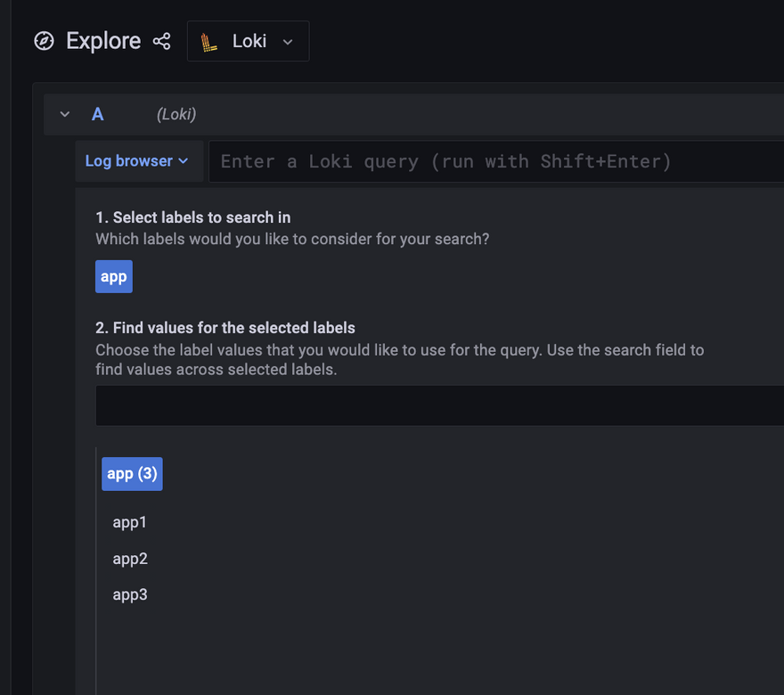Click the share icon next to Explore

tap(161, 41)
